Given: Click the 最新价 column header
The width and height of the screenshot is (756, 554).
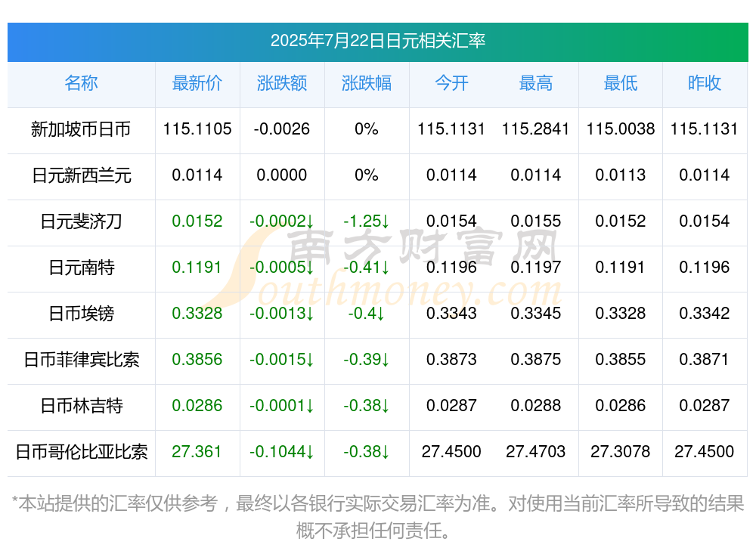Looking at the screenshot, I should 197,83.
